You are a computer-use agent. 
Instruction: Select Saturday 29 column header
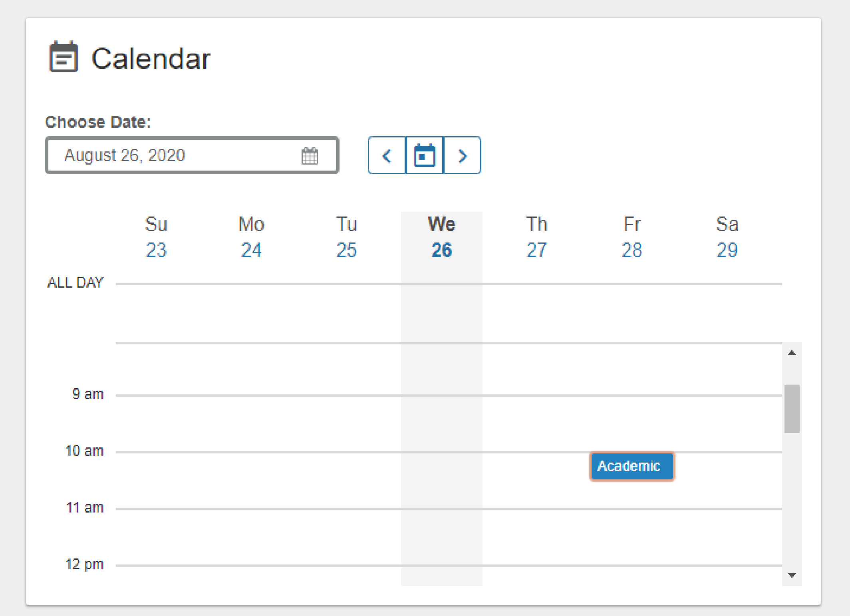pos(727,237)
